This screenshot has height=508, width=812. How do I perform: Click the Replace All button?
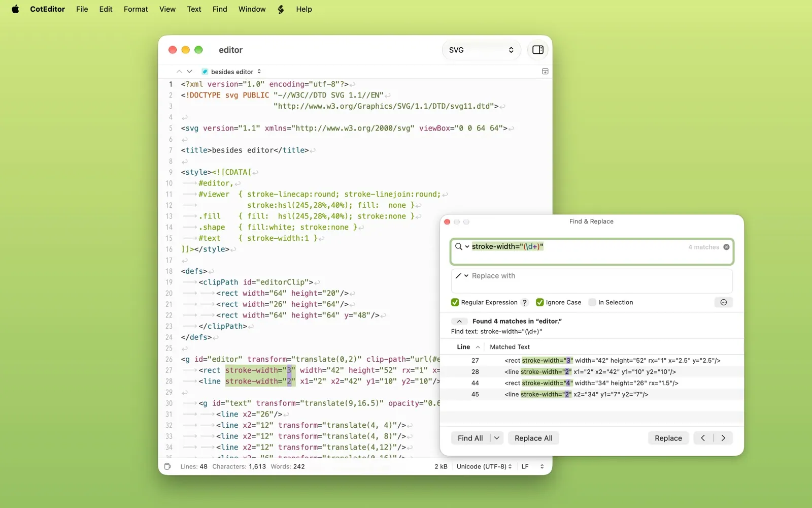tap(533, 438)
